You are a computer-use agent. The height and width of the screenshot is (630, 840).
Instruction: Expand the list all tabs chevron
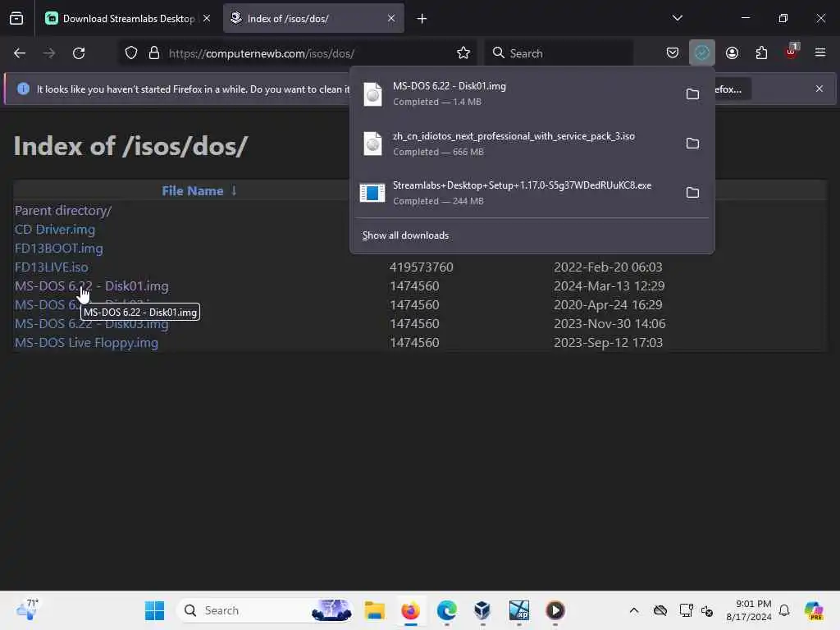tap(677, 18)
